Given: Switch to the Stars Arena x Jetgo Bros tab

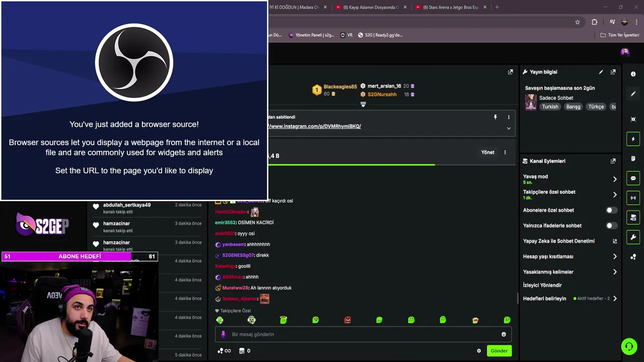Looking at the screenshot, I should (450, 7).
